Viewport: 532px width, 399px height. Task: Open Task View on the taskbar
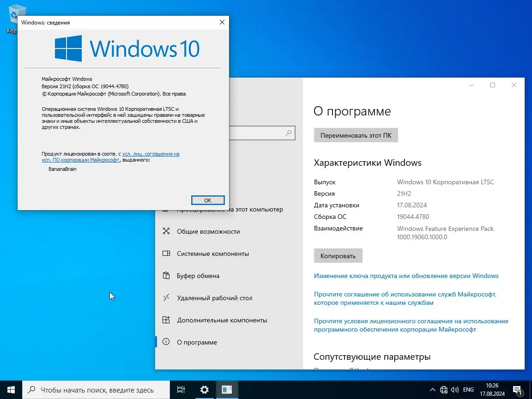(x=181, y=390)
